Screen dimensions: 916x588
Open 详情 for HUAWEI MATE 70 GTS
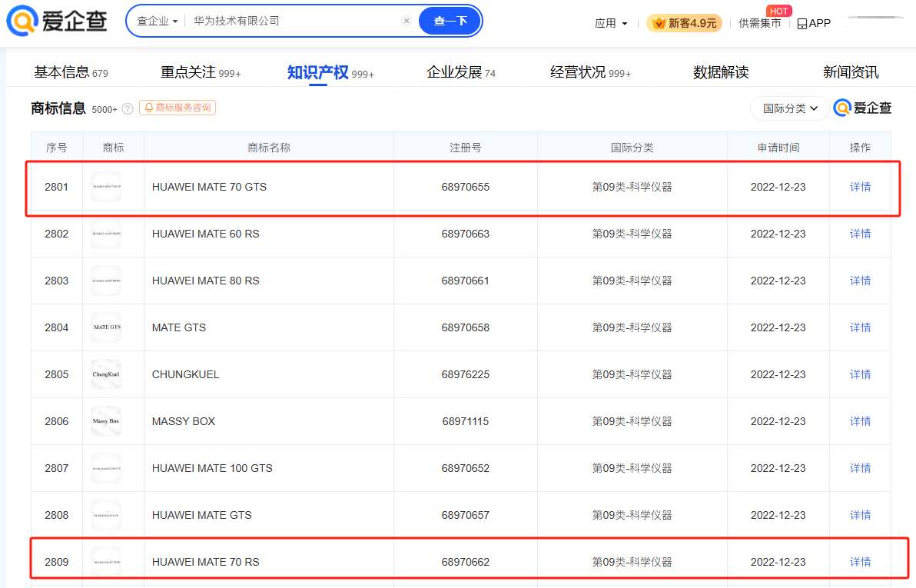point(860,187)
